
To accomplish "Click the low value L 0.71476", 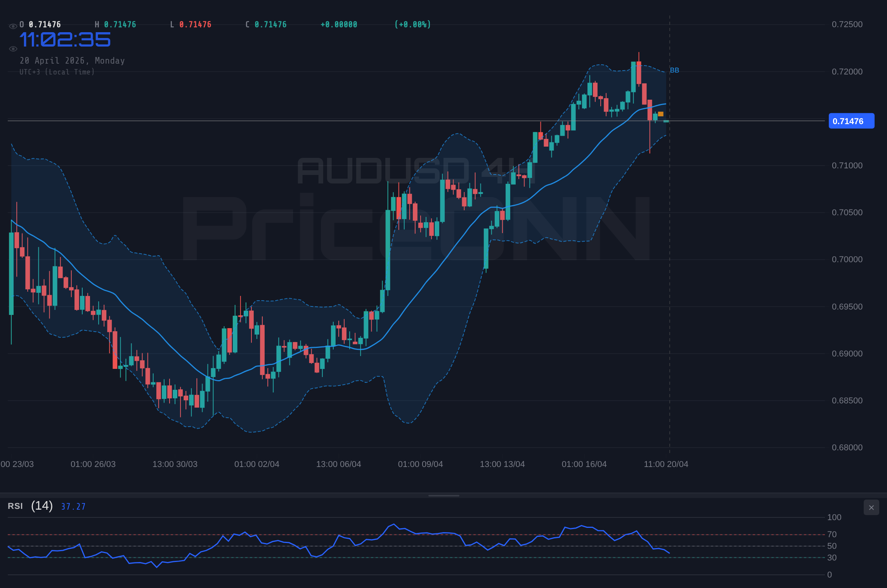I will 191,24.
